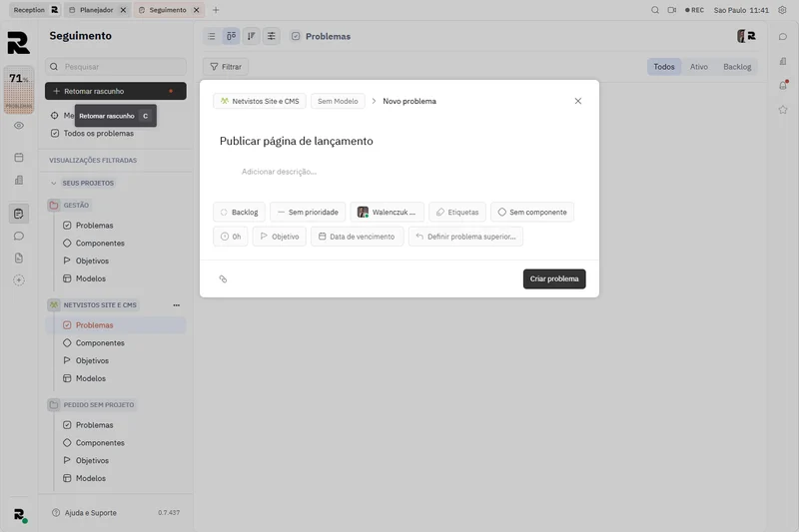Open the Sem Modelo template selector
Viewport: 799px width, 532px height.
[x=338, y=101]
